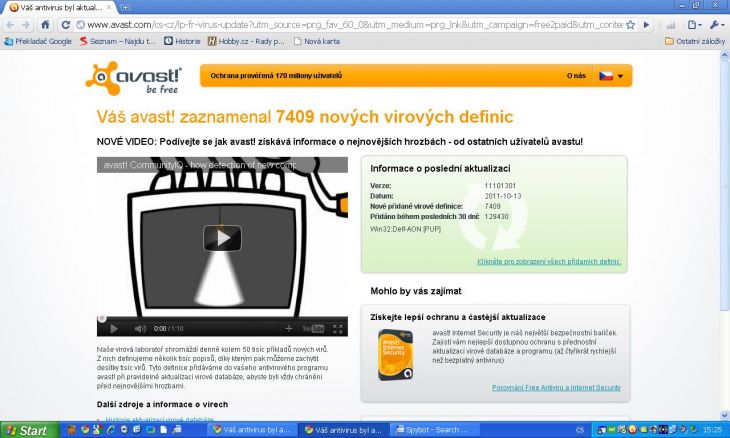Click the small play button in the video controls

114,329
